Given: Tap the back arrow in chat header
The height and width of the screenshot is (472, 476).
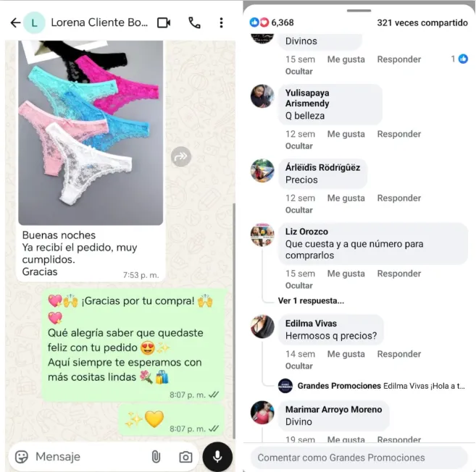Looking at the screenshot, I should point(15,22).
